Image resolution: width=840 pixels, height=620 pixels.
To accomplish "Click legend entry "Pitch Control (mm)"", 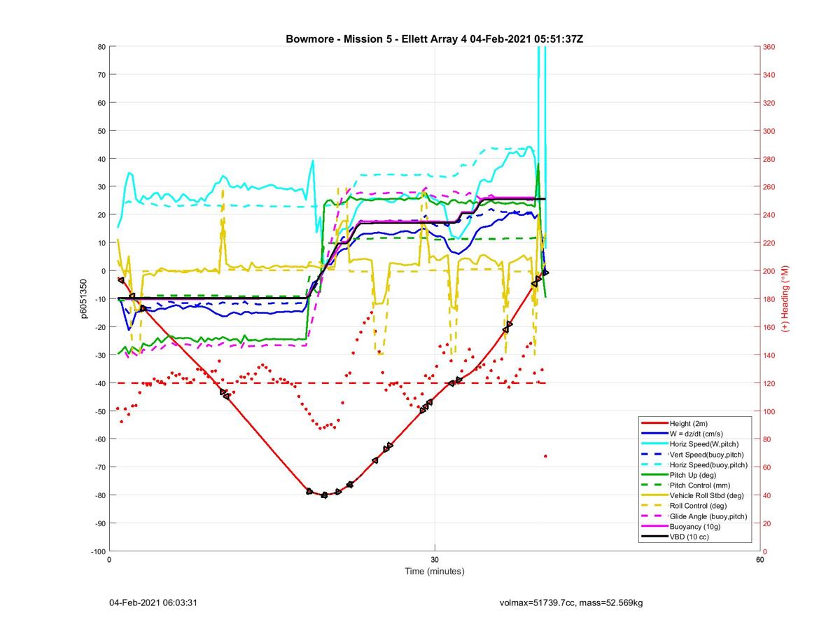I will (701, 485).
